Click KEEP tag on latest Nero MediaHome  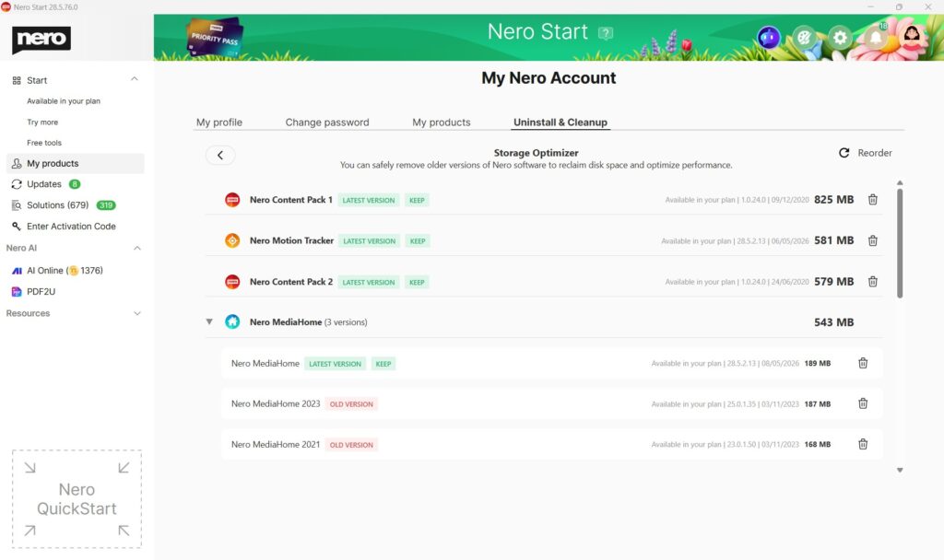[383, 364]
